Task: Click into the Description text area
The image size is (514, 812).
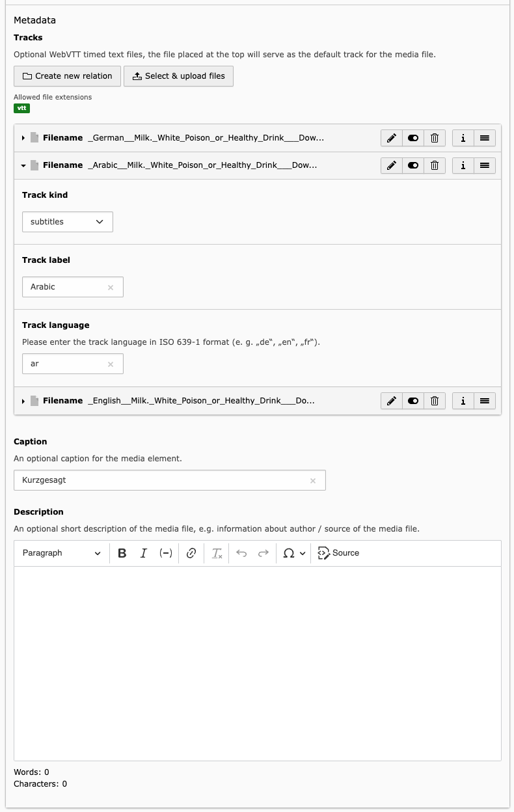Action: point(258,663)
